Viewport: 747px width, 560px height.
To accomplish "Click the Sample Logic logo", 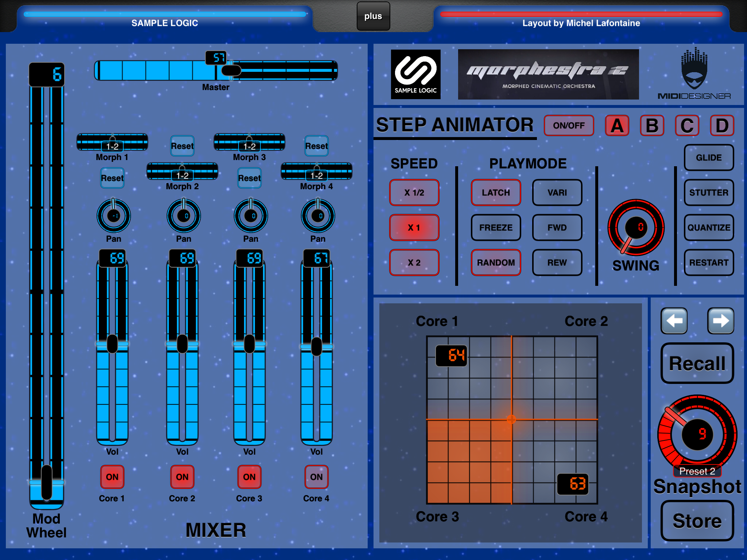I will click(415, 74).
